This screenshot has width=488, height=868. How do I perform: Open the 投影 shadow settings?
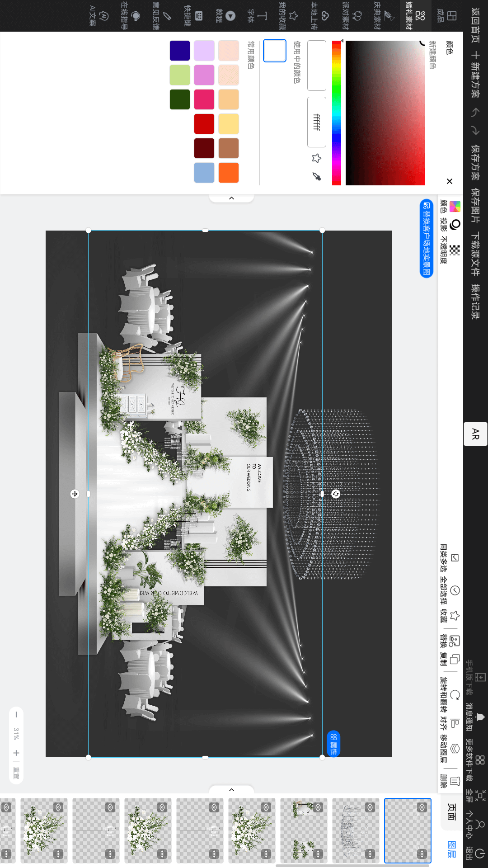click(x=454, y=225)
